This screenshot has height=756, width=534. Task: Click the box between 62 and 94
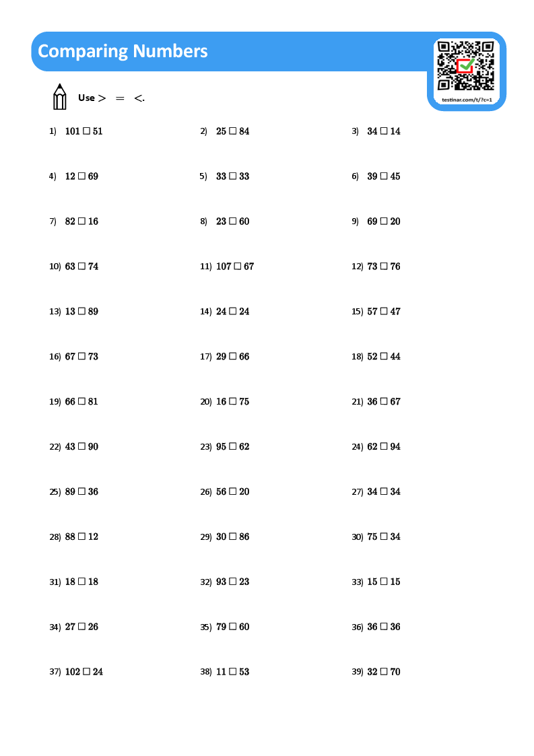coord(384,446)
